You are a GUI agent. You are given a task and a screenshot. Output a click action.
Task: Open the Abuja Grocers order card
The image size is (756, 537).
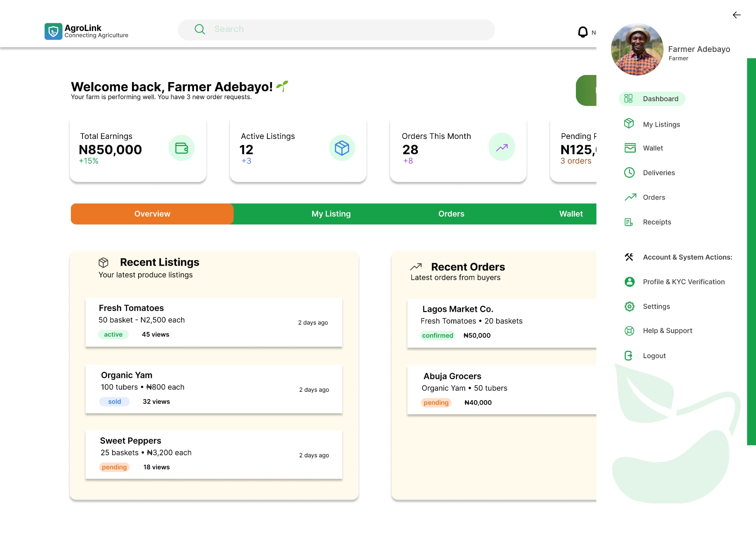501,389
